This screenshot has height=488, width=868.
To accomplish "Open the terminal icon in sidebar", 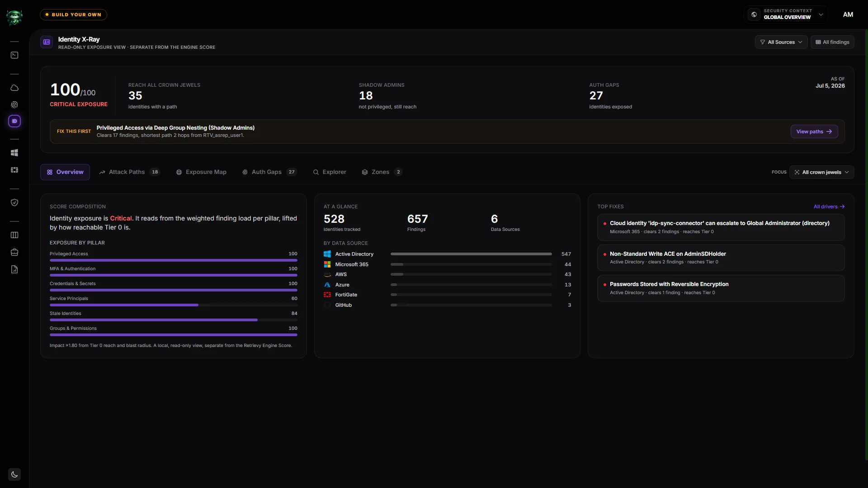I will [x=14, y=55].
